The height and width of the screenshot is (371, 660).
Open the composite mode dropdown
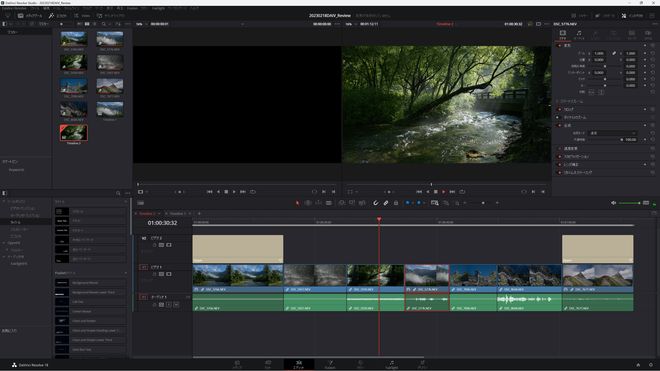click(612, 133)
